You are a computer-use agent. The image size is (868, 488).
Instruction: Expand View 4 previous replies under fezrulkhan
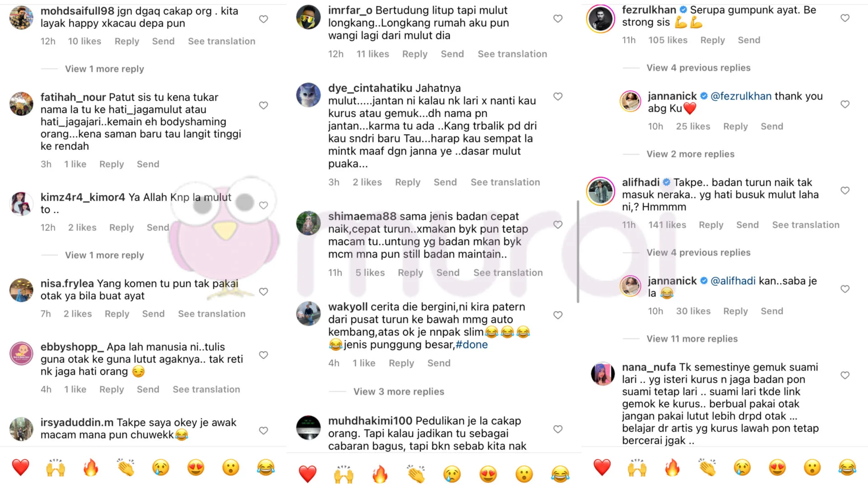pyautogui.click(x=698, y=68)
